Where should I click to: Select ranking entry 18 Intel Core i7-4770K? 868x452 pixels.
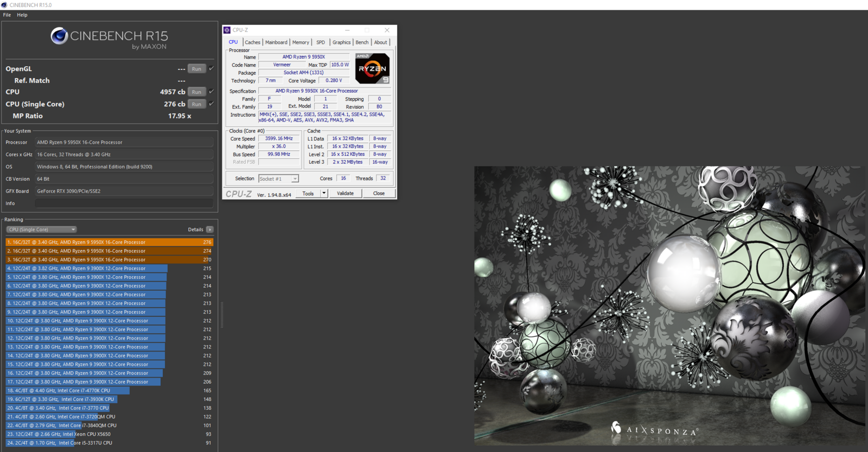coord(110,390)
